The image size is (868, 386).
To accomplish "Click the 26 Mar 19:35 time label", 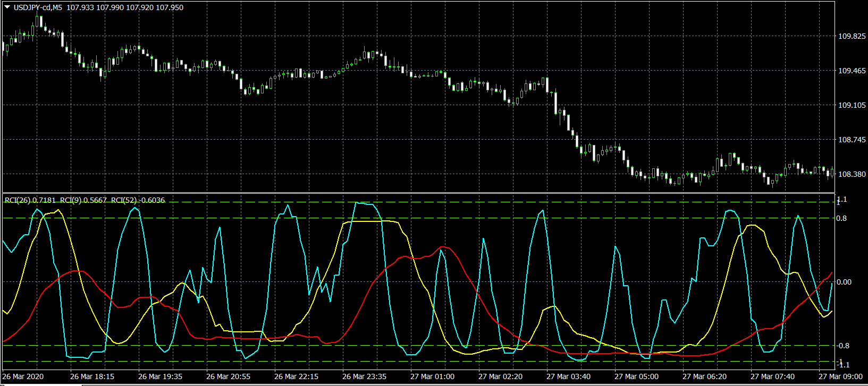I will click(x=161, y=376).
